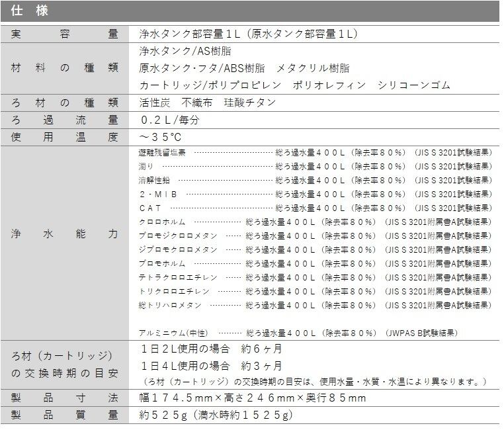
Task: Click the 約525g product weight value
Action: click(215, 415)
